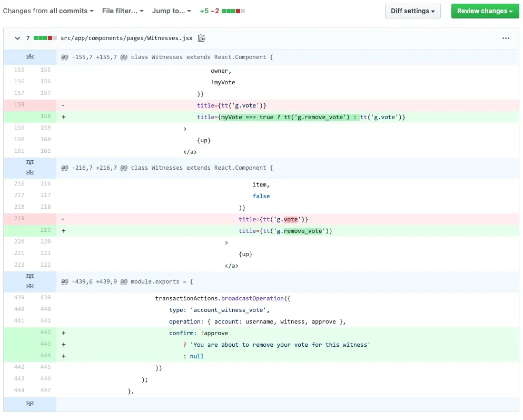
Task: Select old line number 219 on deleted row
Action: [19, 218]
